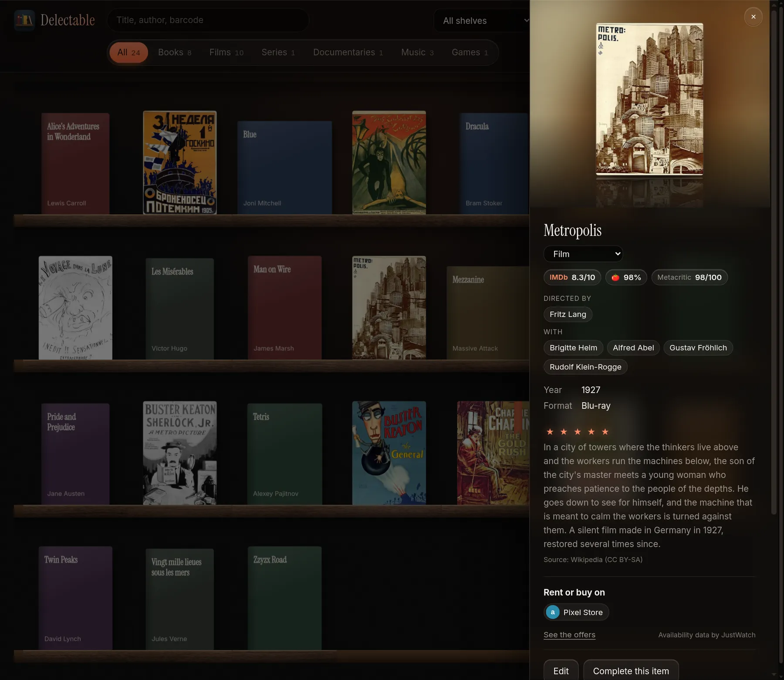Viewport: 784px width, 680px height.
Task: Open the All shelves dropdown
Action: (x=482, y=20)
